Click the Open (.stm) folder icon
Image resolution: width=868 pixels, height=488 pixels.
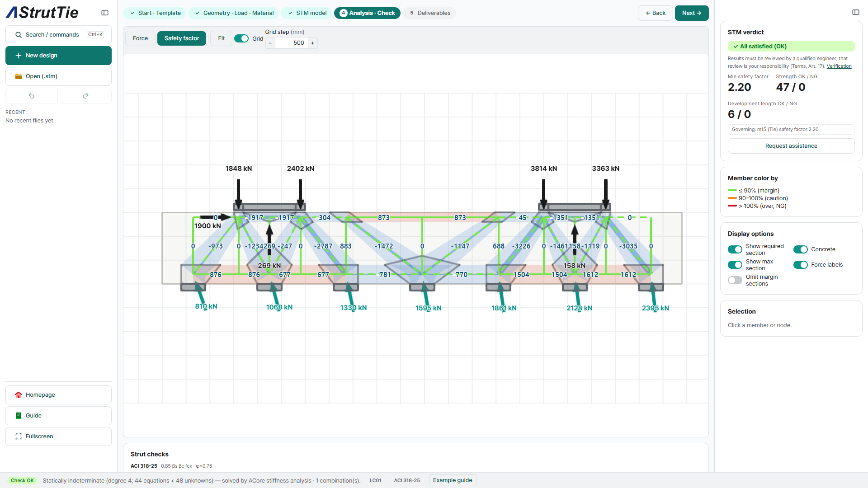pos(19,76)
